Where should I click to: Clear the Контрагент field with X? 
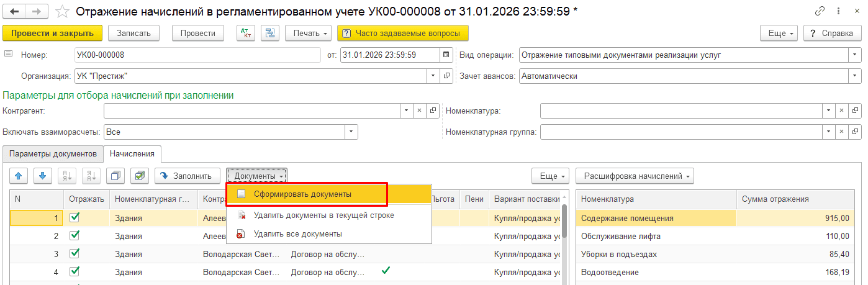pyautogui.click(x=418, y=111)
